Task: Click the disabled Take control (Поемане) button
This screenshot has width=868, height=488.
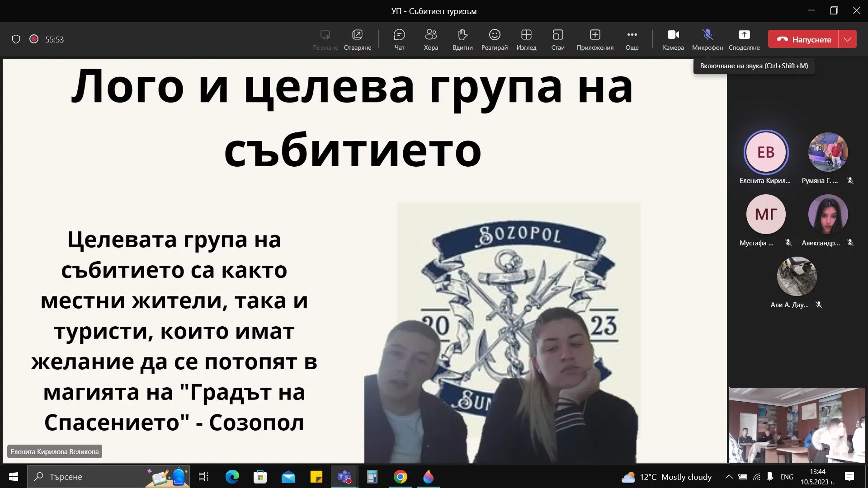Action: (x=325, y=40)
